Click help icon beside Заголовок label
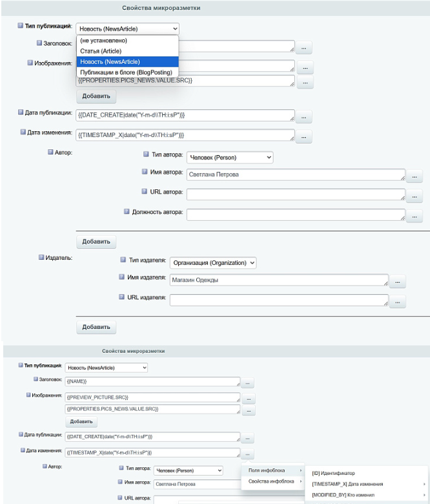The image size is (430, 504). (39, 43)
